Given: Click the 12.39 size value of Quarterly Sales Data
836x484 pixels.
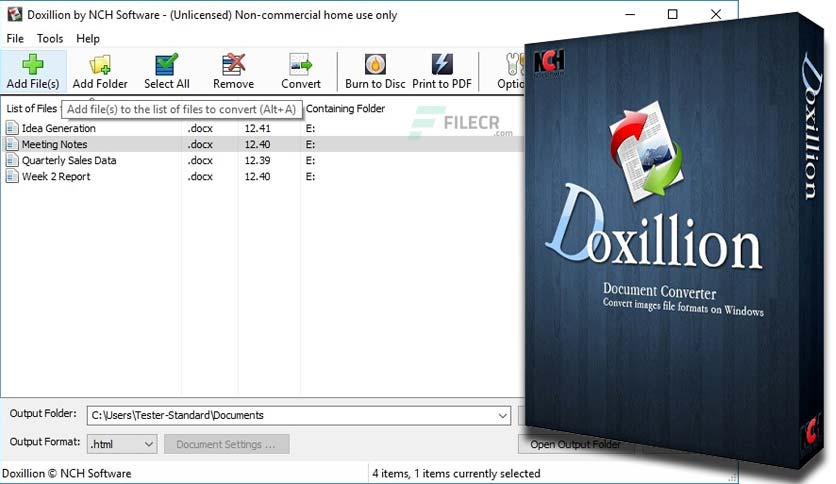Looking at the screenshot, I should point(258,160).
